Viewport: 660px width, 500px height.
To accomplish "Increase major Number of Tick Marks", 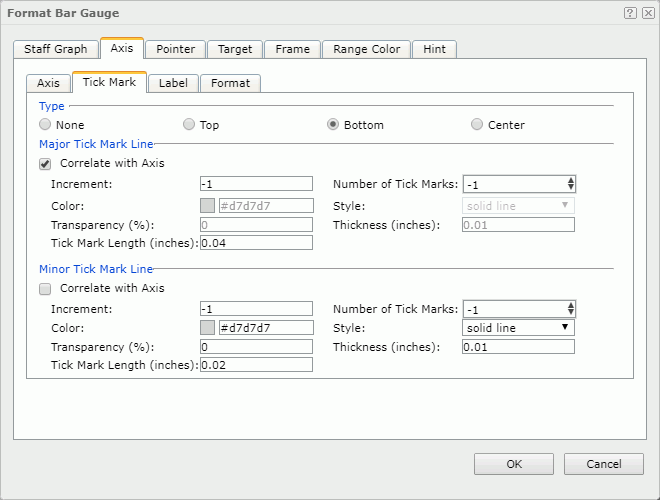I will [571, 180].
